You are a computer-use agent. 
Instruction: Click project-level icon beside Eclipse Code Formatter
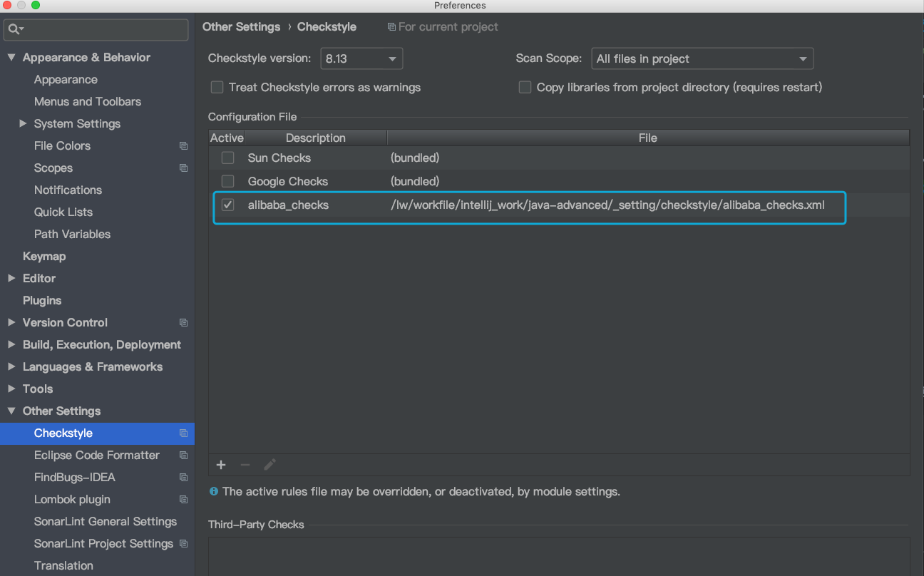183,456
